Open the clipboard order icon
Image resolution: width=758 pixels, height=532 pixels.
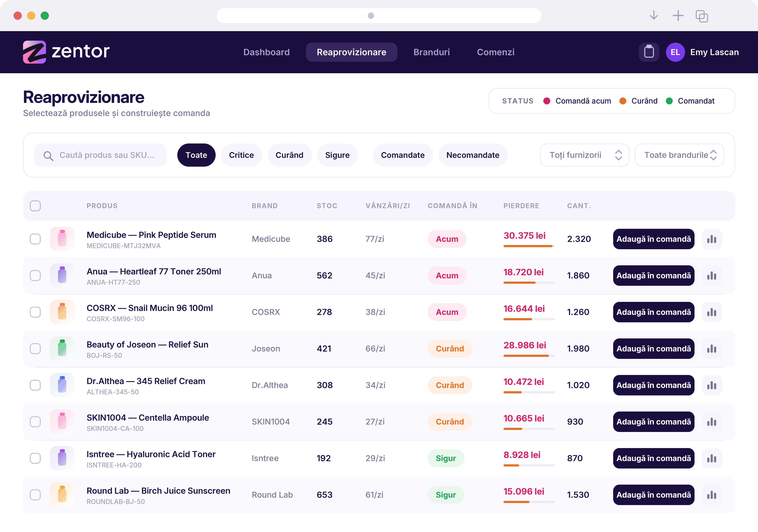[x=649, y=52]
